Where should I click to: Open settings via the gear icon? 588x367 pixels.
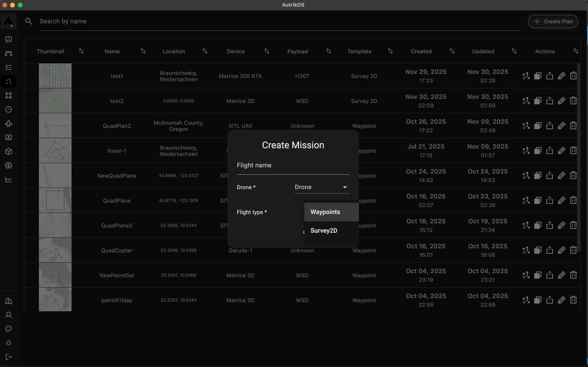pos(9,343)
